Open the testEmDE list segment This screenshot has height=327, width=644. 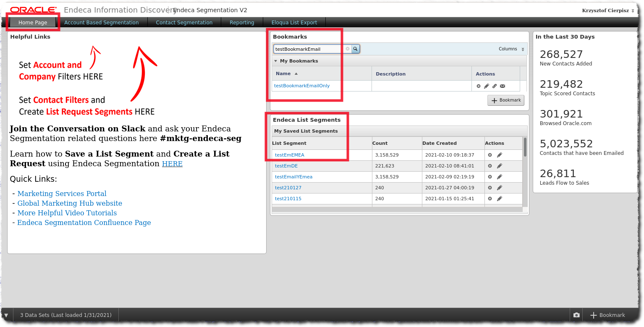pyautogui.click(x=286, y=166)
